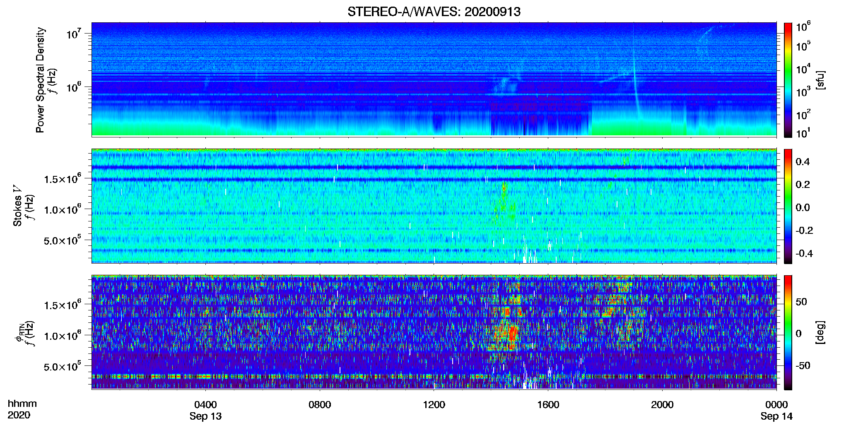The width and height of the screenshot is (868, 447).
Task: Click the power colorbar 10^2 label
Action: 803,115
